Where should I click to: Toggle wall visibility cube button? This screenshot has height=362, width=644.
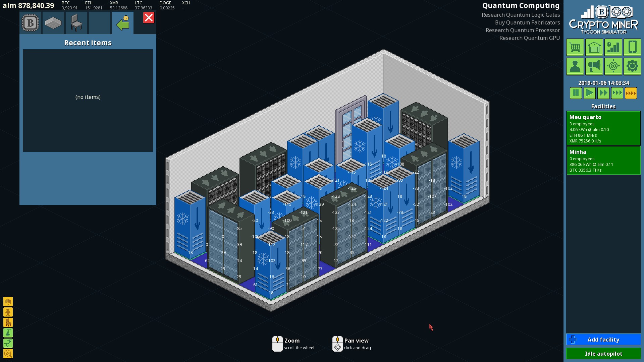(8, 302)
